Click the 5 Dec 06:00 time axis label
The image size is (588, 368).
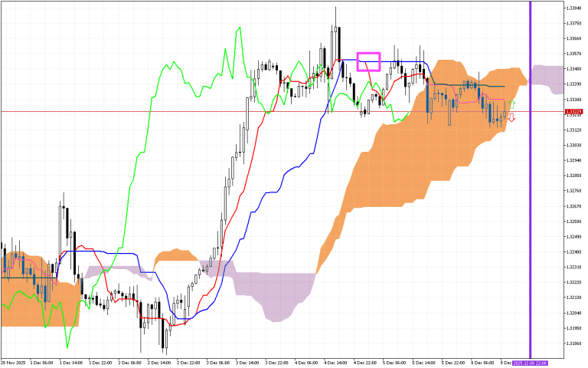394,363
